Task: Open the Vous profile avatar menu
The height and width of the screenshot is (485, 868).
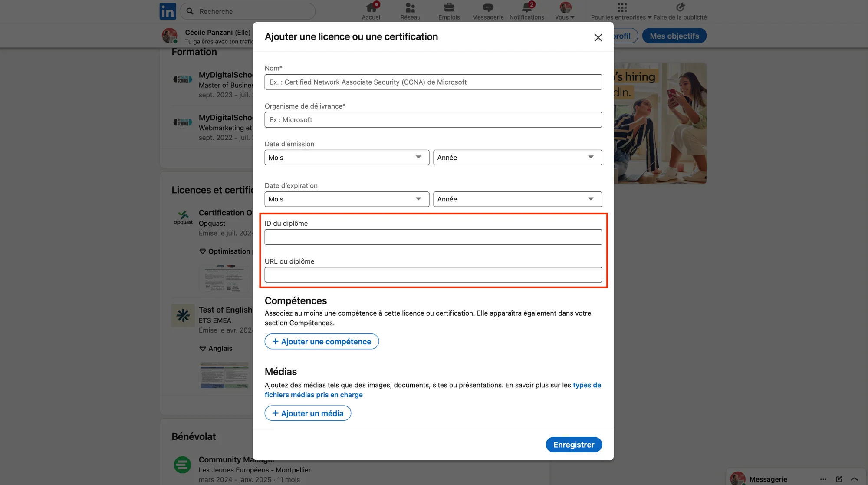Action: point(565,11)
